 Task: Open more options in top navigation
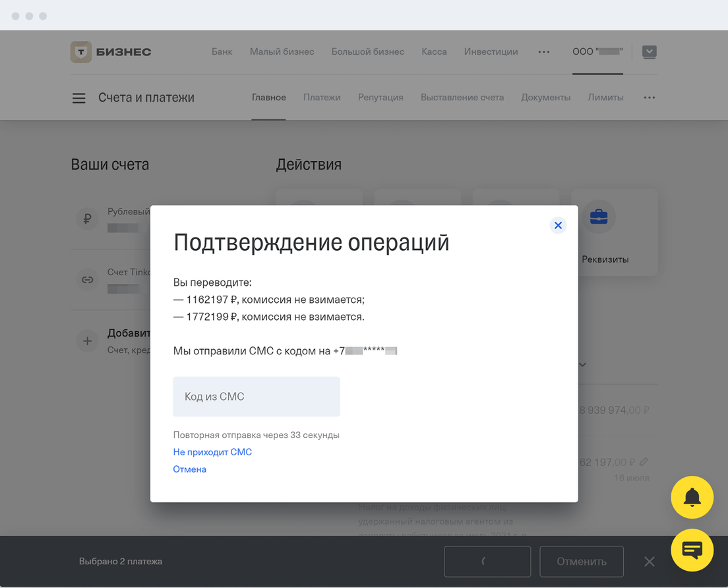coord(543,51)
